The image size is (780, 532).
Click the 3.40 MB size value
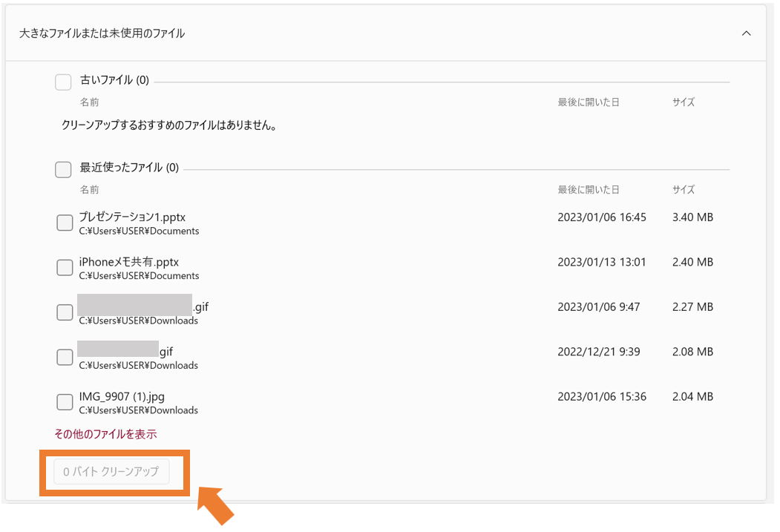click(692, 217)
